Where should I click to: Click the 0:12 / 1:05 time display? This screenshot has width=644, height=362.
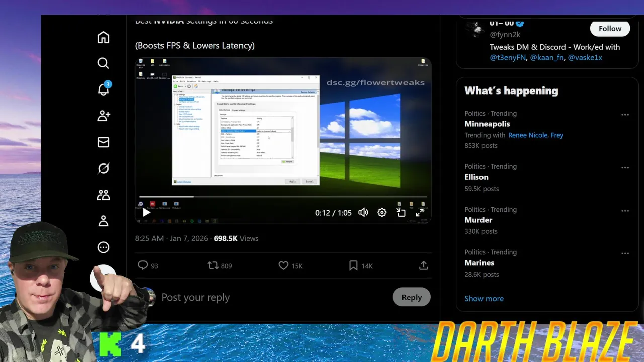coord(333,213)
